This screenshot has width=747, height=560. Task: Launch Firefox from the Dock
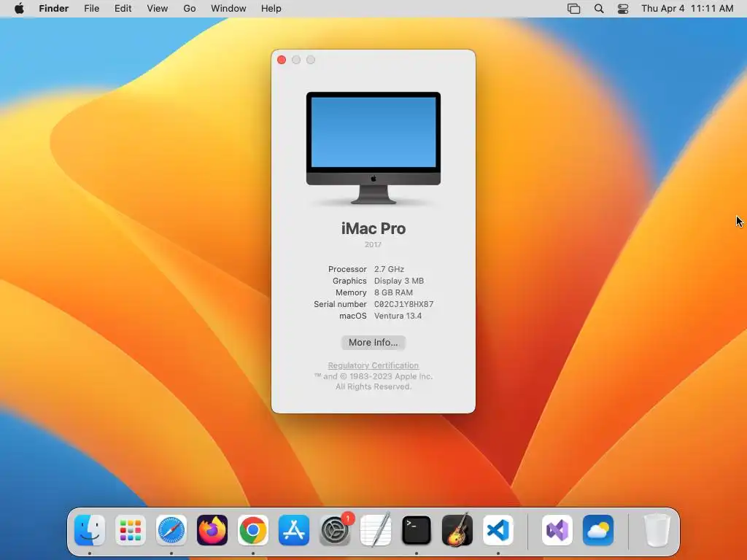[212, 530]
